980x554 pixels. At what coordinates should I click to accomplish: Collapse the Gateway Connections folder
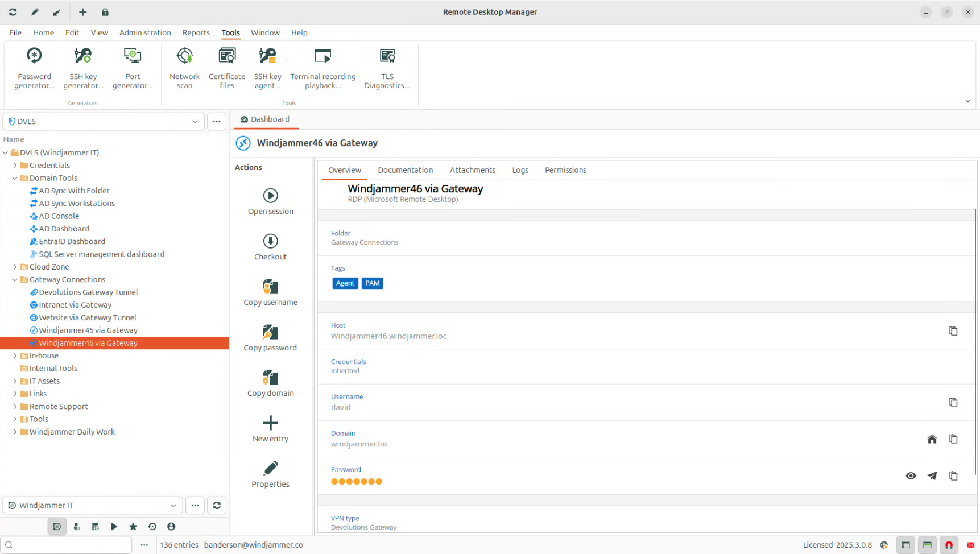point(15,280)
